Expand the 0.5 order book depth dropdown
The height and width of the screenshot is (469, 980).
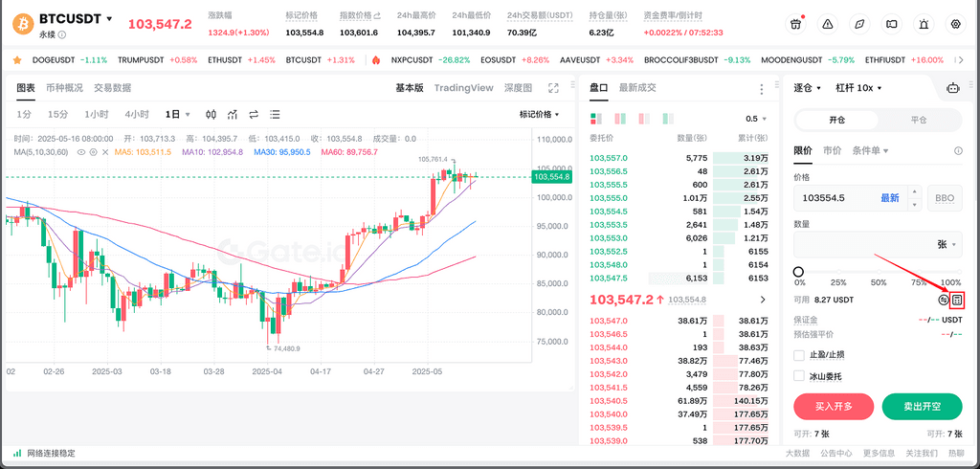[755, 120]
